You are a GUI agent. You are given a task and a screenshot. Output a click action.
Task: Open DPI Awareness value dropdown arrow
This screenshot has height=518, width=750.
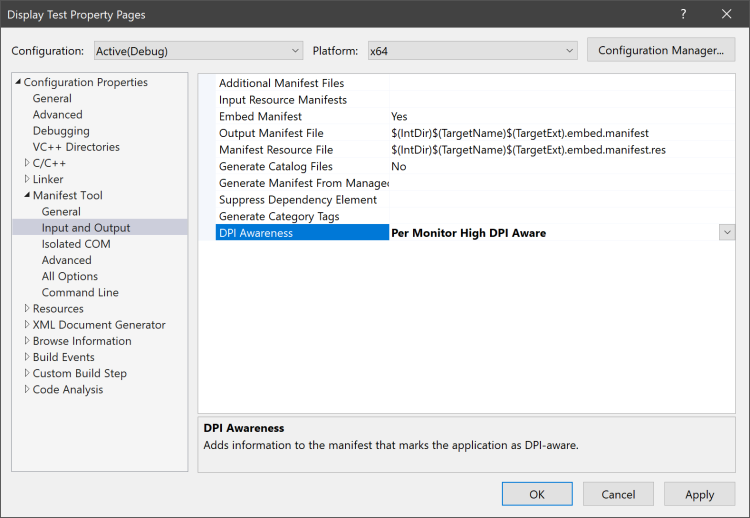click(726, 232)
